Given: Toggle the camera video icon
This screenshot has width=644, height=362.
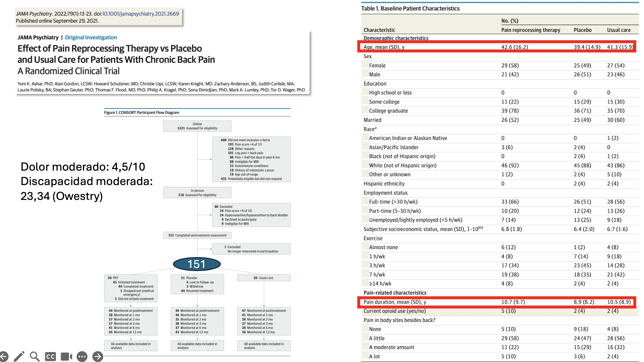Looking at the screenshot, I should pos(66,357).
